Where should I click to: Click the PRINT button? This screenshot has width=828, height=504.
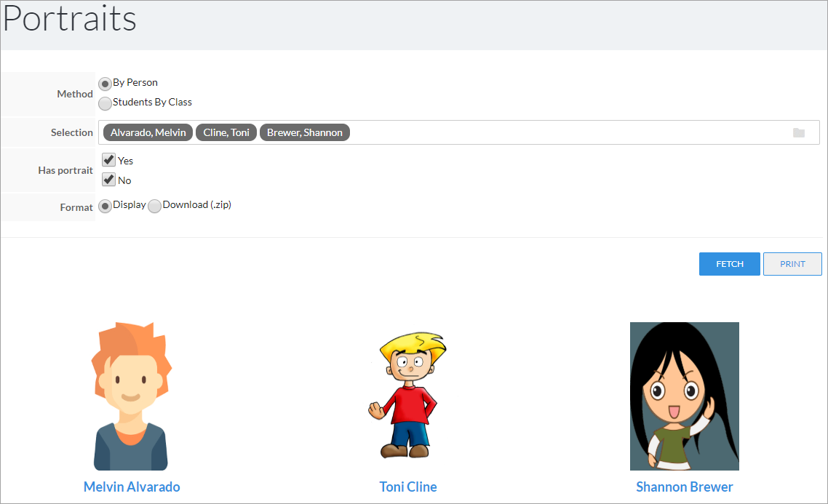click(x=792, y=264)
